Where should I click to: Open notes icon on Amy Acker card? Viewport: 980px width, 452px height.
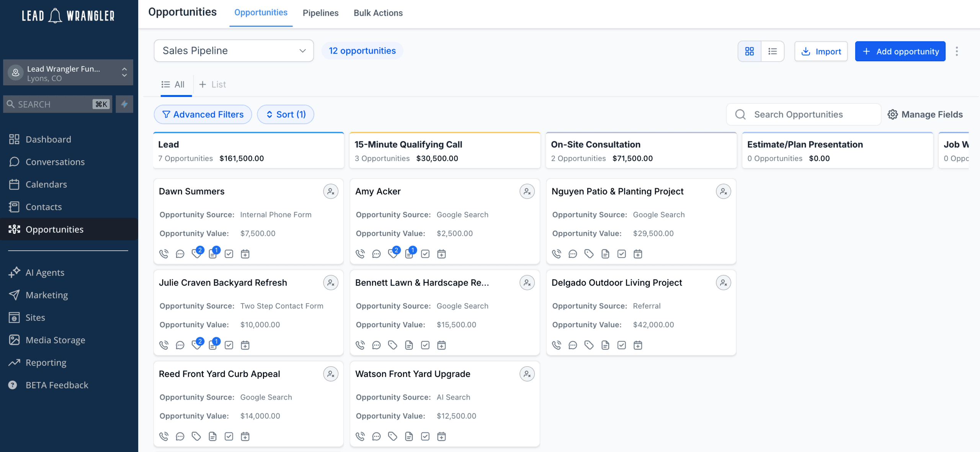(410, 253)
